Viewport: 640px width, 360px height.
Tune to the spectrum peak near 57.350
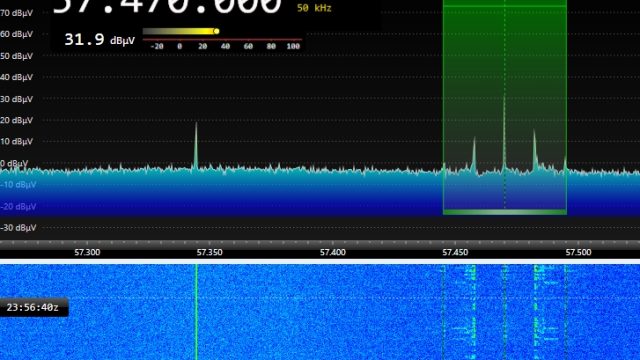click(196, 145)
